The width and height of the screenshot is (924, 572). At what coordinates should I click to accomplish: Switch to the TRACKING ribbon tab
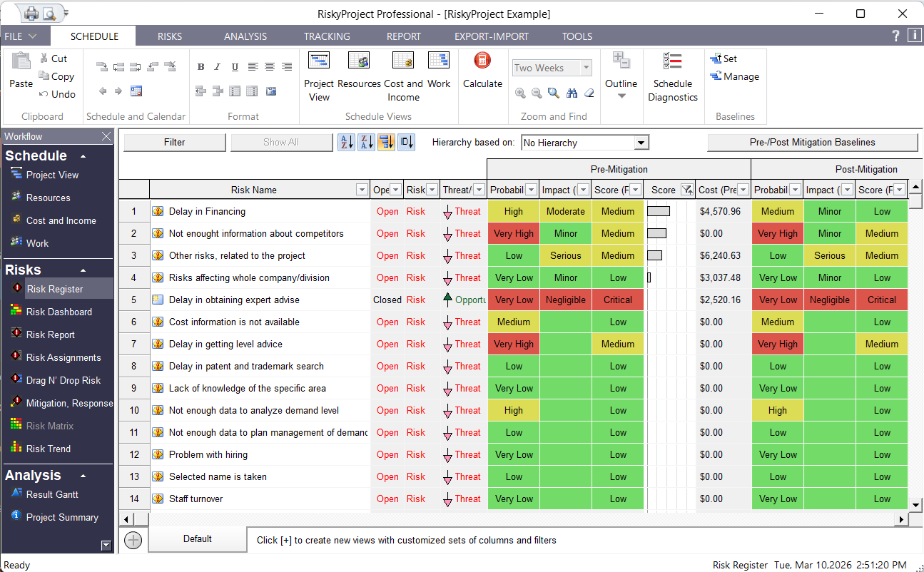pyautogui.click(x=327, y=36)
